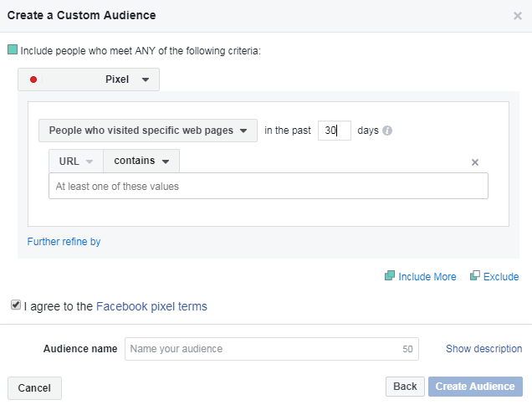Click the Further refine by link

[64, 242]
